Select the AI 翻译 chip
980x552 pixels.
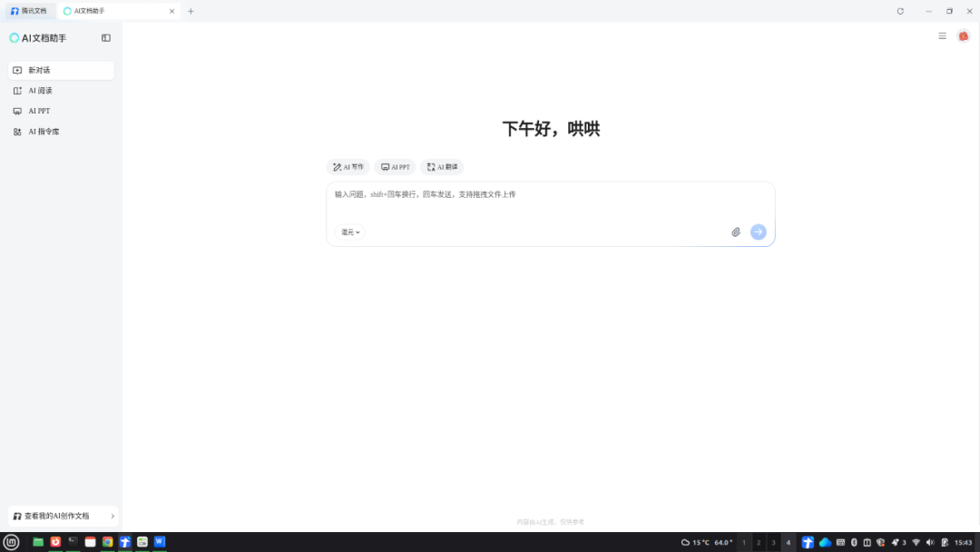tap(442, 167)
